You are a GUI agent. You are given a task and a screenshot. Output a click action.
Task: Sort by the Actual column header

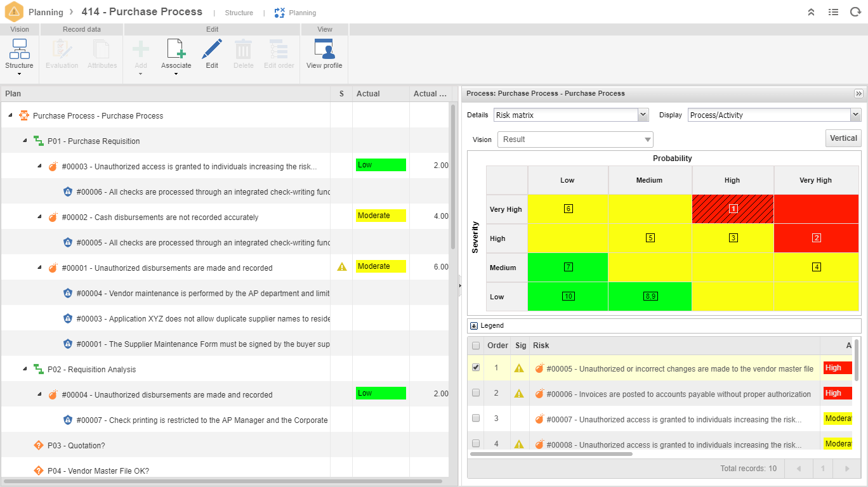(x=381, y=94)
